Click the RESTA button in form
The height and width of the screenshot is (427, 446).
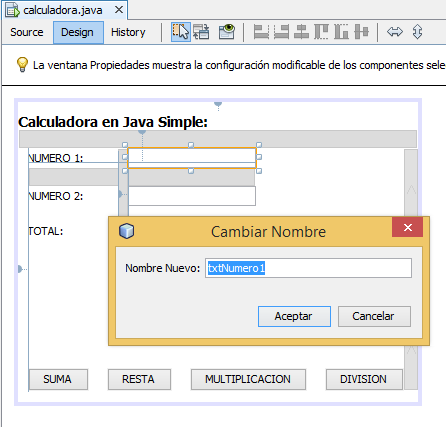139,379
